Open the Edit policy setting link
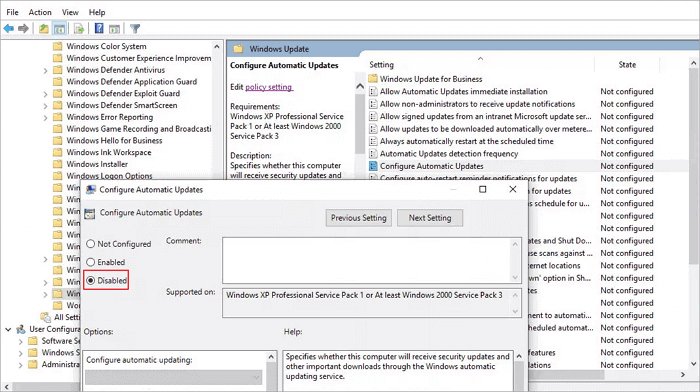Screen dimensions: 700x392 pyautogui.click(x=269, y=87)
